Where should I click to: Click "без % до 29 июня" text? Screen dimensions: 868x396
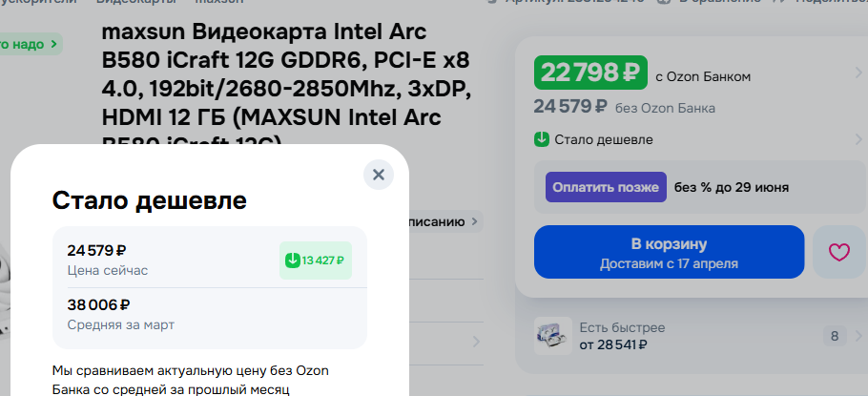[x=732, y=187]
